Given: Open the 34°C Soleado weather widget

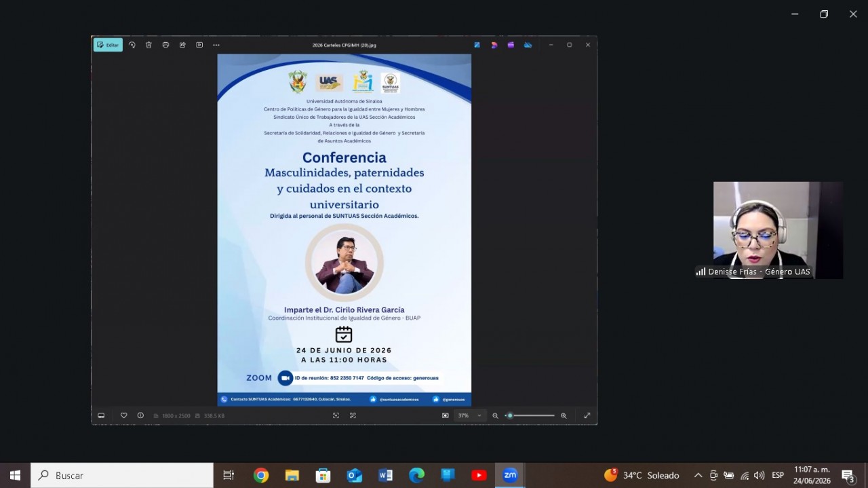Looking at the screenshot, I should pos(642,475).
